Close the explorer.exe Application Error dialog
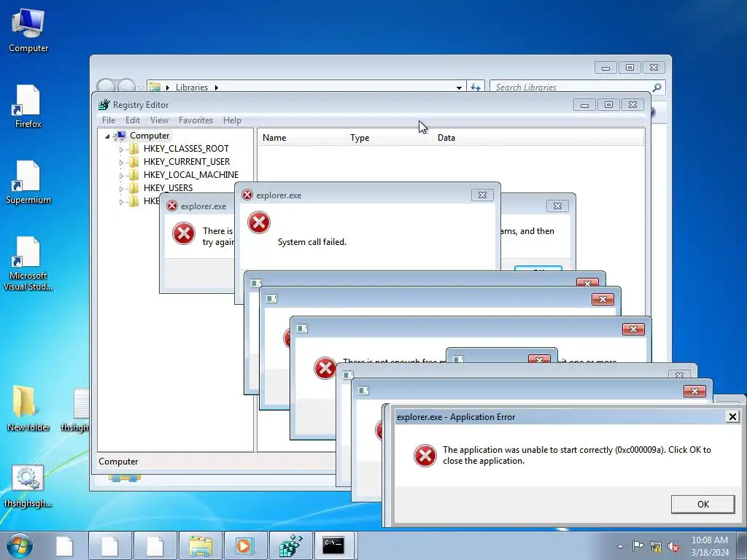Image resolution: width=747 pixels, height=560 pixels. coord(732,416)
